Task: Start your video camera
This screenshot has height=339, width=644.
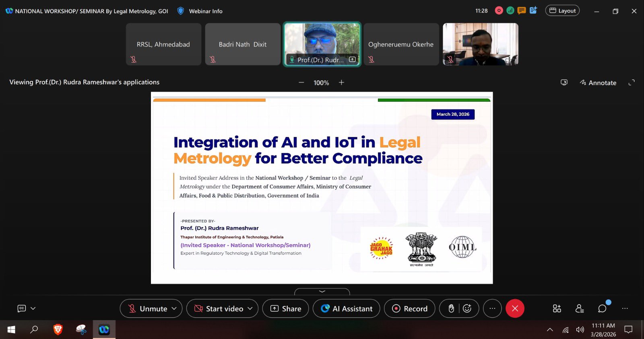Action: click(219, 308)
